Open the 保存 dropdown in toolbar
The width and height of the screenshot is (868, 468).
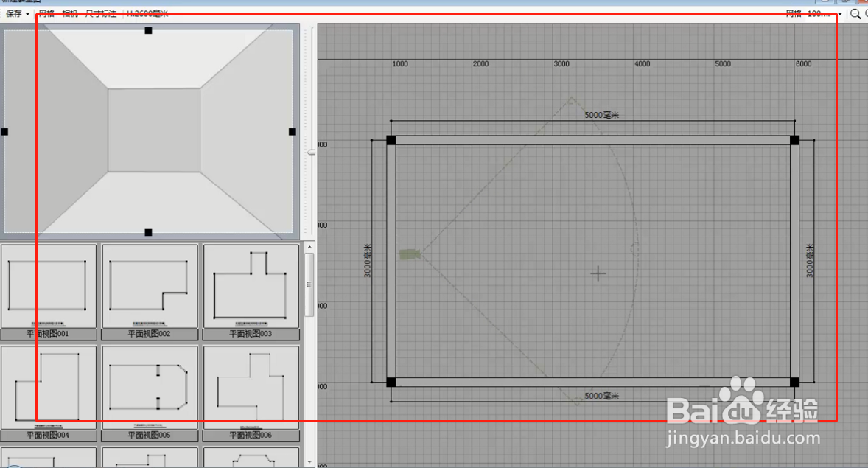pos(17,14)
